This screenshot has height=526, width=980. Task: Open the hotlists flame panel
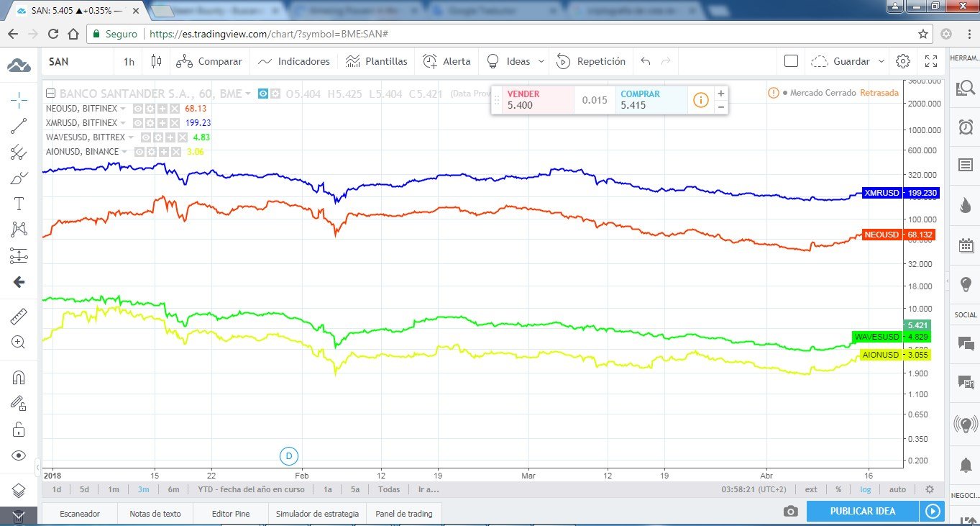[965, 205]
